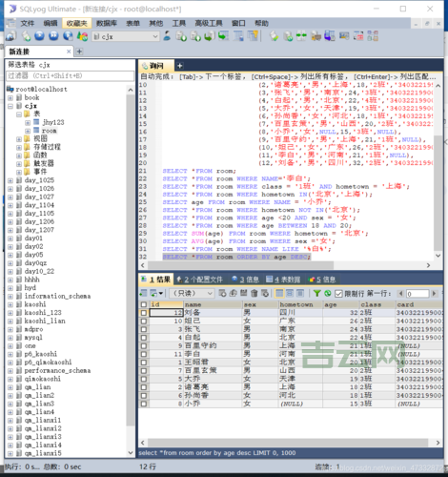The image size is (448, 477).
Task: Open the export results dropdown arrow
Action: click(161, 293)
